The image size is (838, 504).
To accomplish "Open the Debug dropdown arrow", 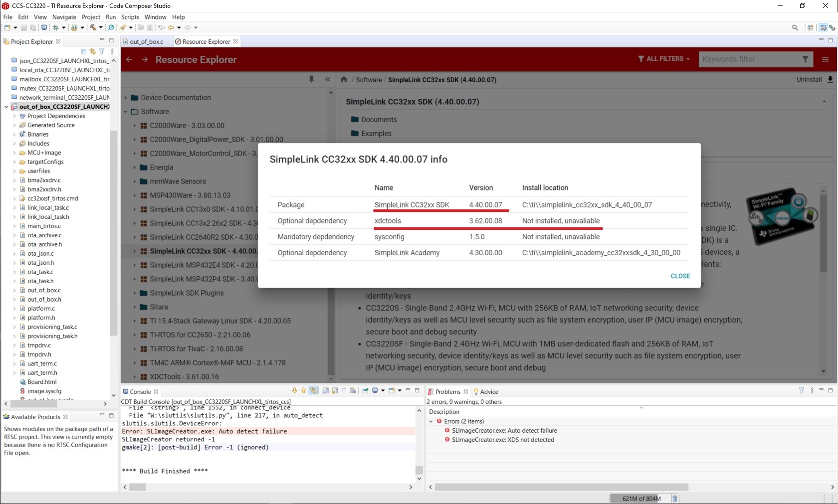I will tap(64, 28).
